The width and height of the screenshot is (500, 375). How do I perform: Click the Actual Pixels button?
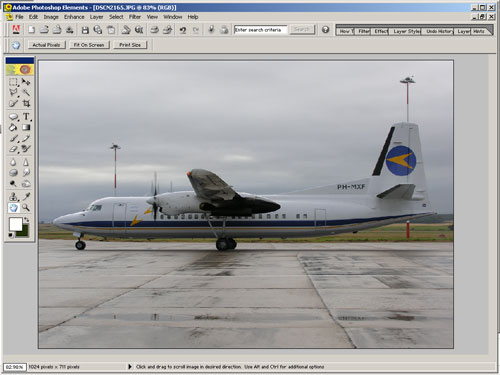point(46,45)
